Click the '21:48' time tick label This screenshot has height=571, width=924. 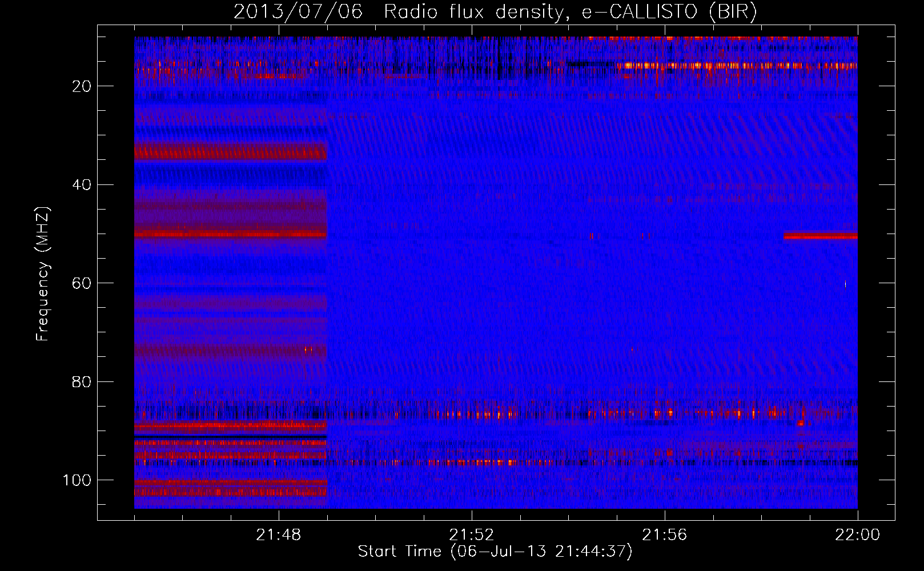pos(279,534)
